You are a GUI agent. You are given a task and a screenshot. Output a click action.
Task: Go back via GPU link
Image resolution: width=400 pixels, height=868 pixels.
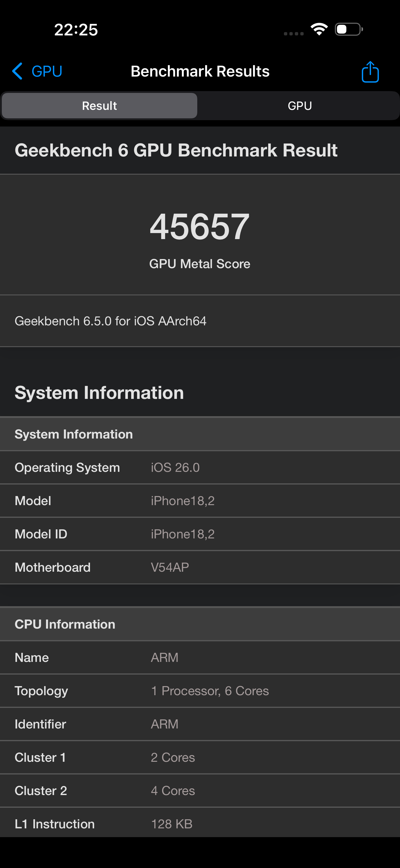point(47,71)
